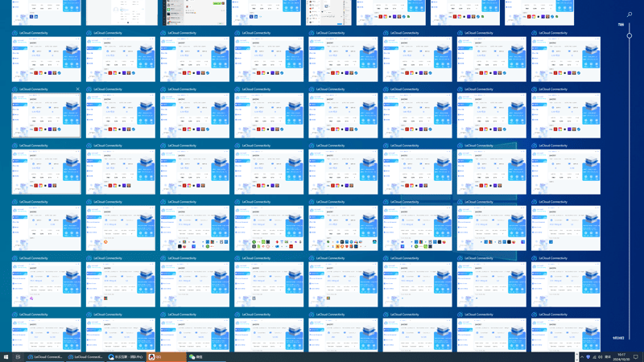Open the security shield tray icon
The width and height of the screenshot is (644, 362).
point(588,357)
